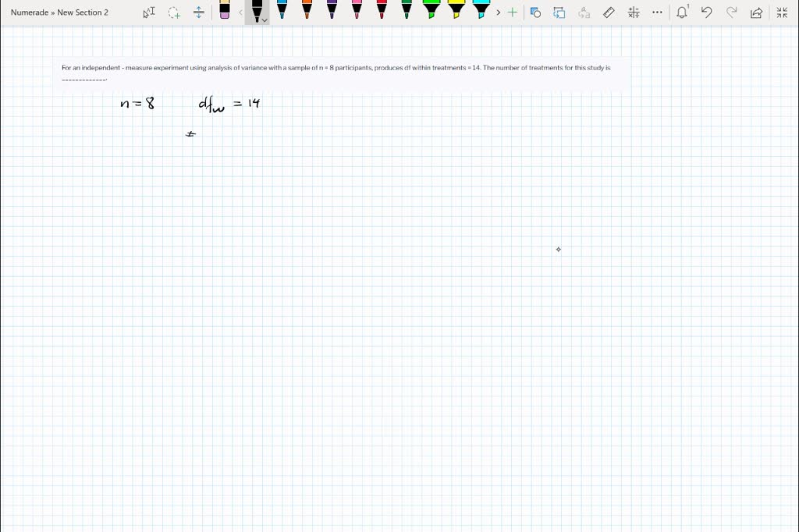
Task: Open notifications via the bell icon
Action: click(x=681, y=12)
